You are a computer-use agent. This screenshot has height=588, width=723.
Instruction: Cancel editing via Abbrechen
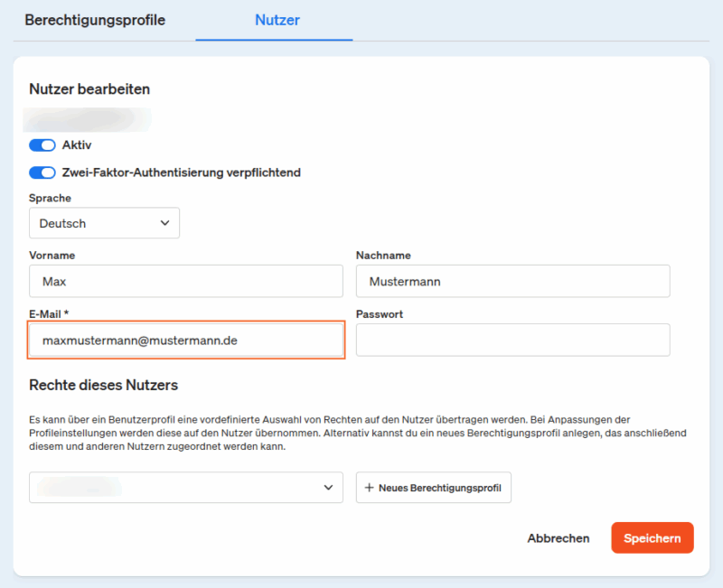coord(558,537)
